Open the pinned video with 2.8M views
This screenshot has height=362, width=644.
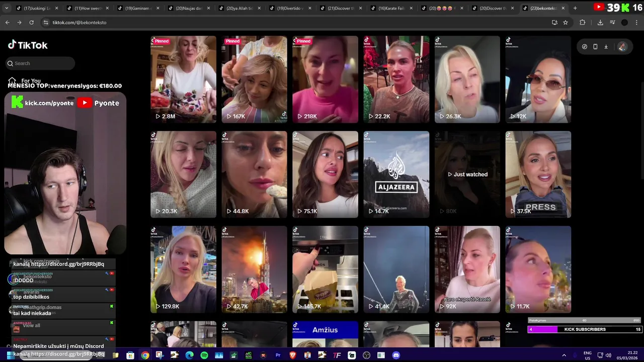tap(183, 79)
